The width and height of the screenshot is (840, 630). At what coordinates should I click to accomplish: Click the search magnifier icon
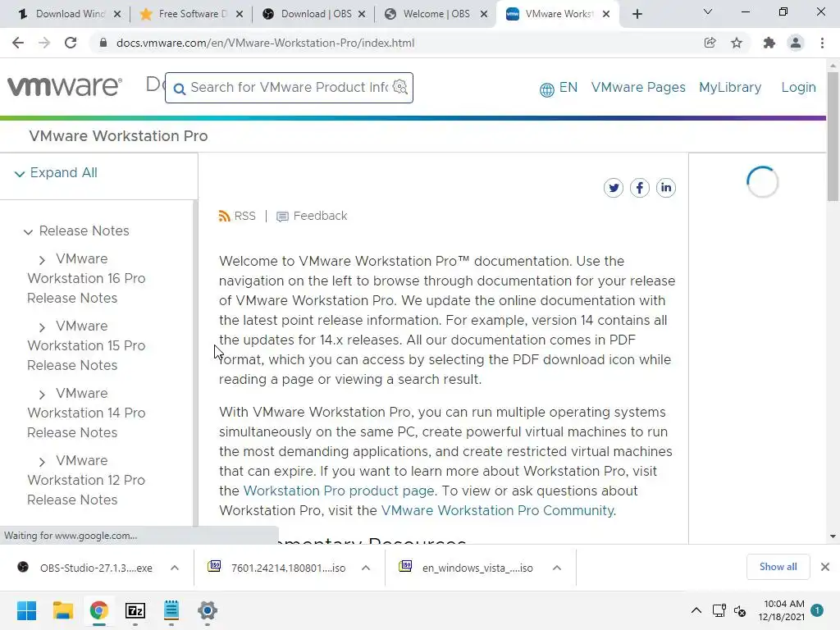click(x=180, y=89)
